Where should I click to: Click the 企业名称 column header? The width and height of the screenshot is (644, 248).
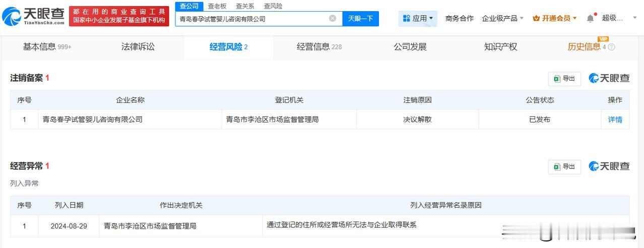(x=130, y=100)
